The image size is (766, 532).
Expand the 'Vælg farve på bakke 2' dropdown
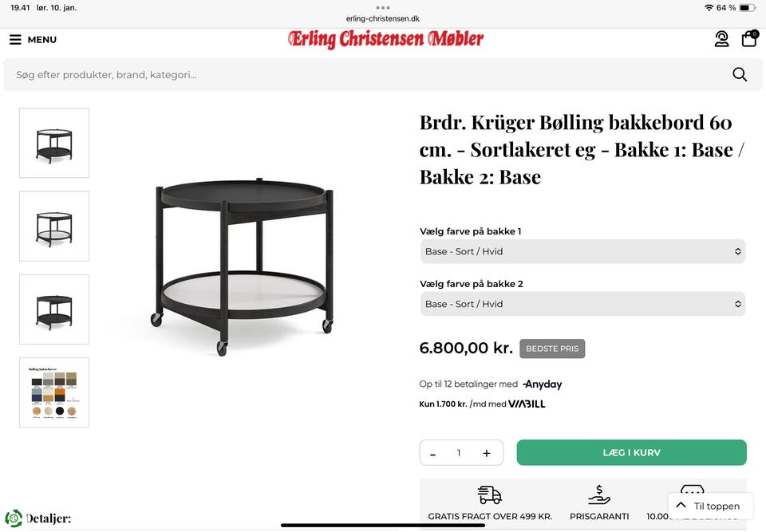(x=582, y=304)
